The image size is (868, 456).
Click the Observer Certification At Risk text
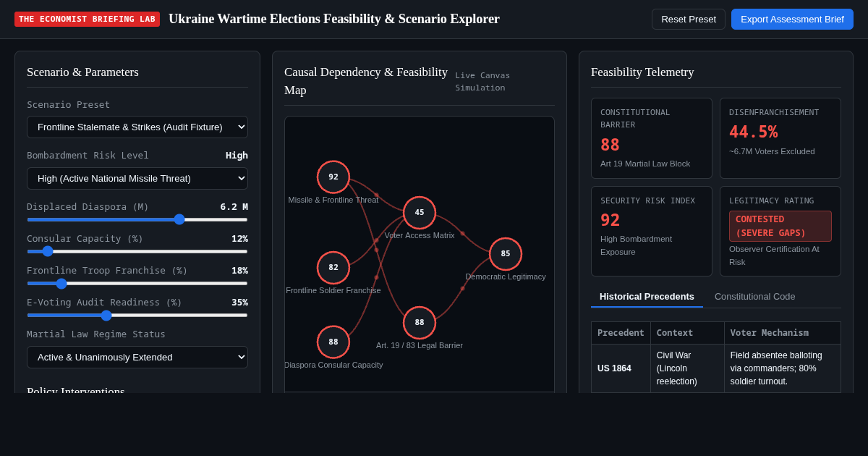click(x=774, y=256)
